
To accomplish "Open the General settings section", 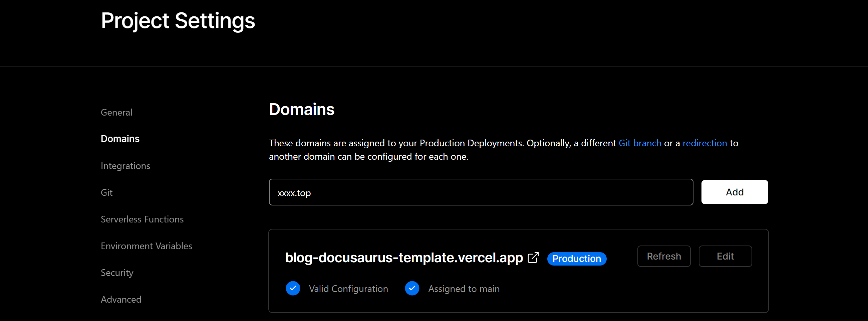I will [x=116, y=112].
